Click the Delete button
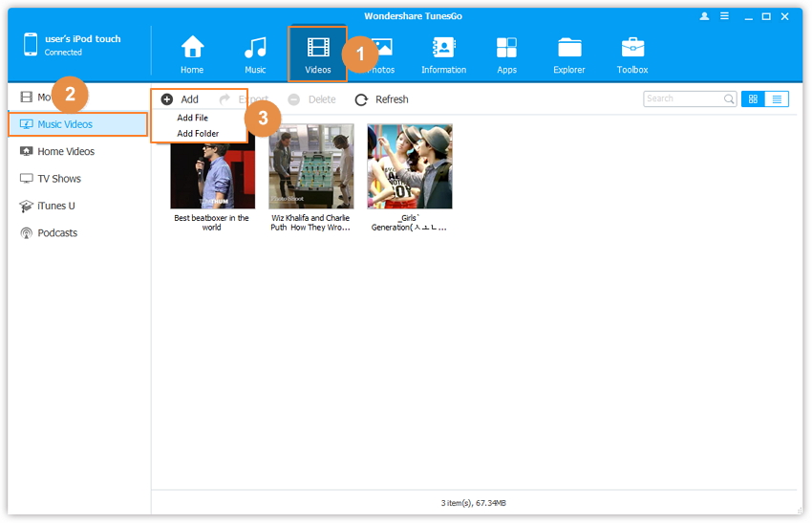This screenshot has height=523, width=812. click(311, 99)
